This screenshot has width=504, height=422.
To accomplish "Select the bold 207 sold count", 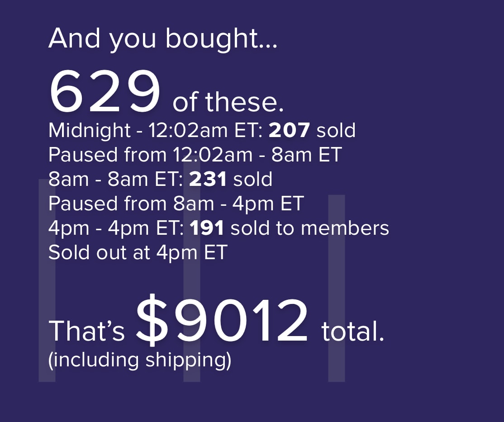I will tap(289, 131).
